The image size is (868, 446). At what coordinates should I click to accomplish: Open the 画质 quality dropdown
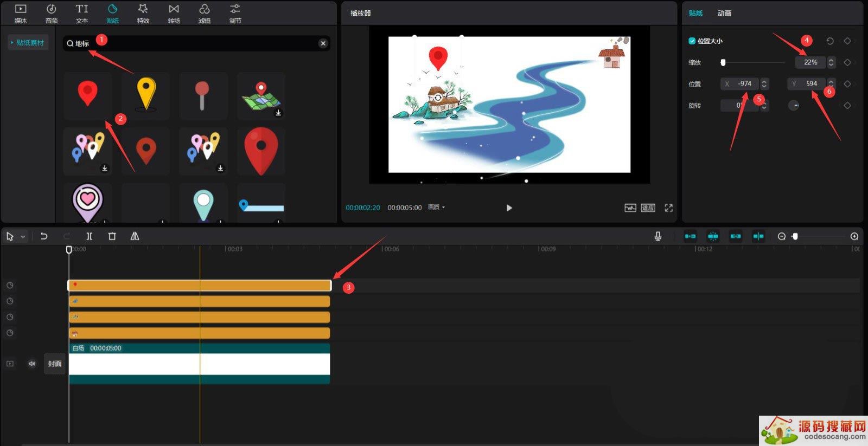coord(436,208)
